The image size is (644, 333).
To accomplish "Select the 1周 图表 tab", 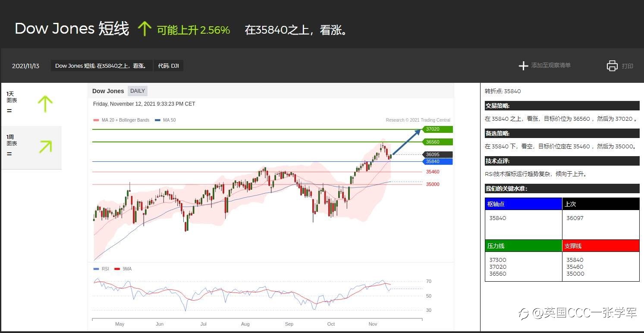I will [x=31, y=147].
